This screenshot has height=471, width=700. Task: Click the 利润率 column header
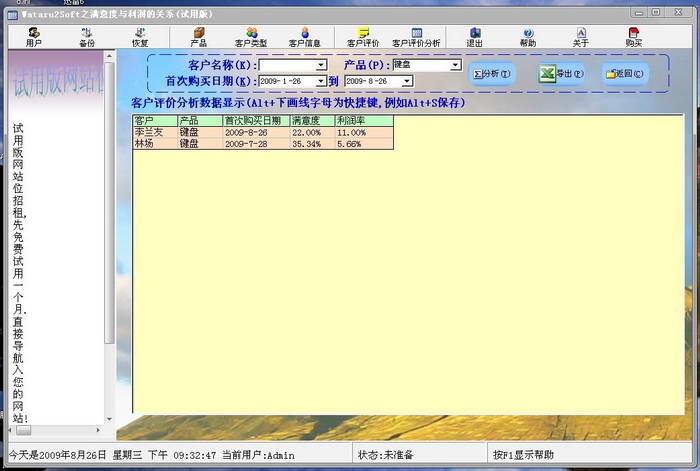point(364,121)
